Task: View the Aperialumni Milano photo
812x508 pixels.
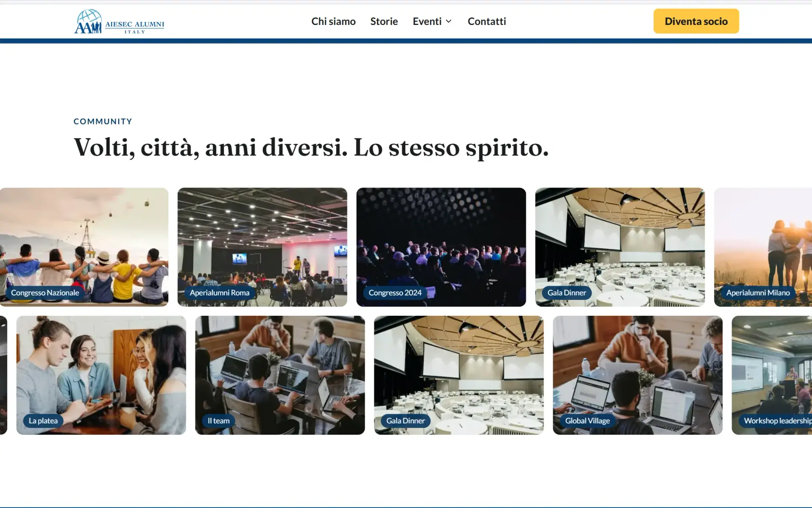Action: point(763,247)
